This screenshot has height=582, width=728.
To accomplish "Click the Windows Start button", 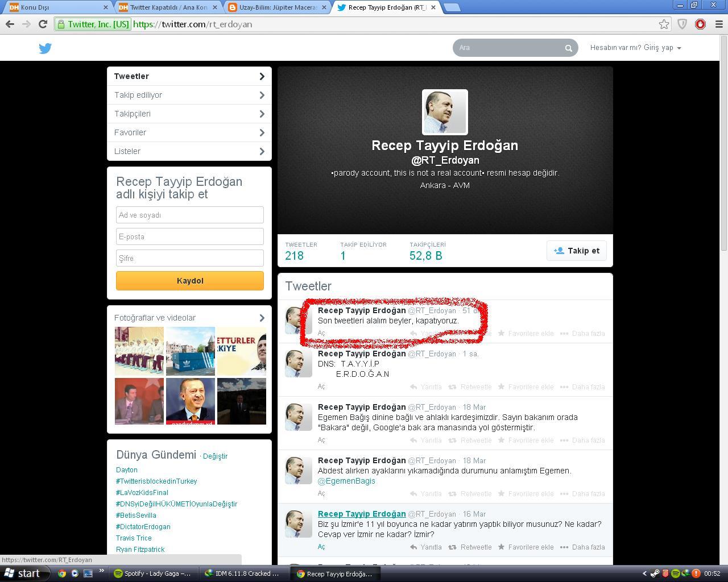I will [25, 573].
